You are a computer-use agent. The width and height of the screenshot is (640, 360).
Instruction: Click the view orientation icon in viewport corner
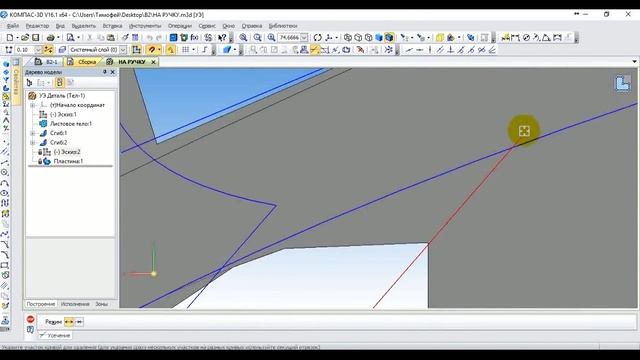coord(623,83)
